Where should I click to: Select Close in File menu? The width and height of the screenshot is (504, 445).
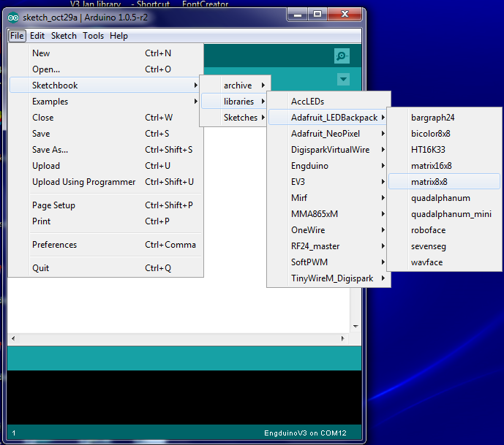point(106,118)
